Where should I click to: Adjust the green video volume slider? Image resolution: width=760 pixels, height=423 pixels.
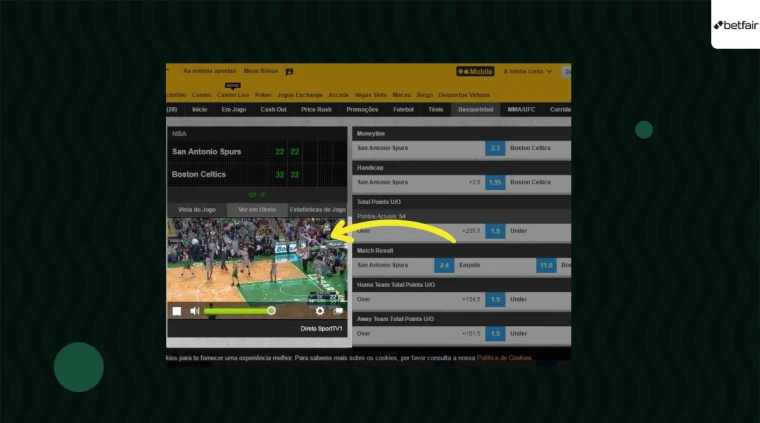[x=239, y=311]
